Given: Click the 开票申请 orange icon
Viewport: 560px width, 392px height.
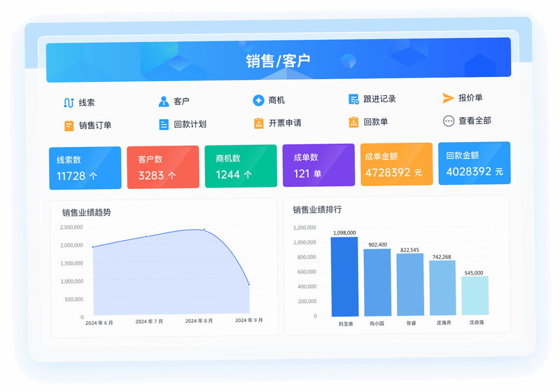Looking at the screenshot, I should tap(258, 123).
